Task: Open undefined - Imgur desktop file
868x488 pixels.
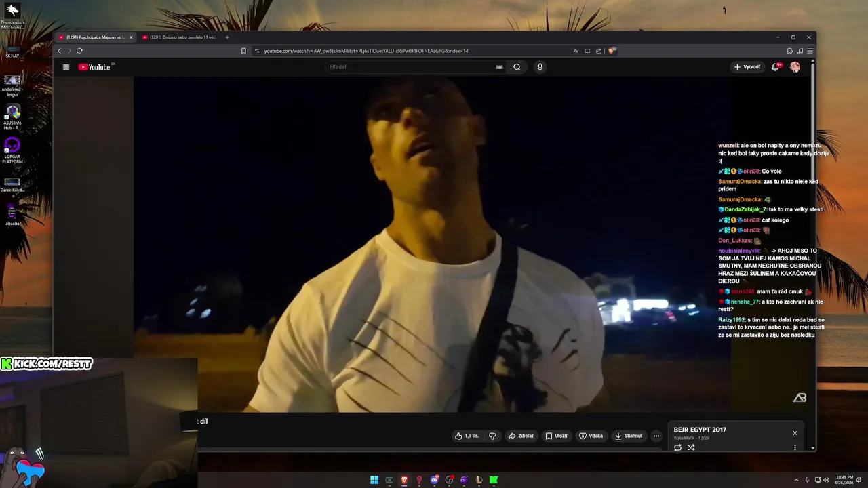Action: coord(12,85)
